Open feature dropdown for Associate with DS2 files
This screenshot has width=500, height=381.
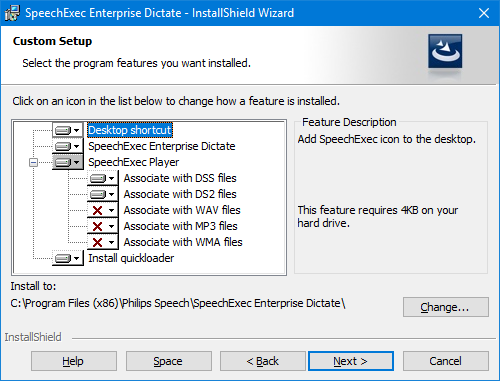tap(103, 194)
